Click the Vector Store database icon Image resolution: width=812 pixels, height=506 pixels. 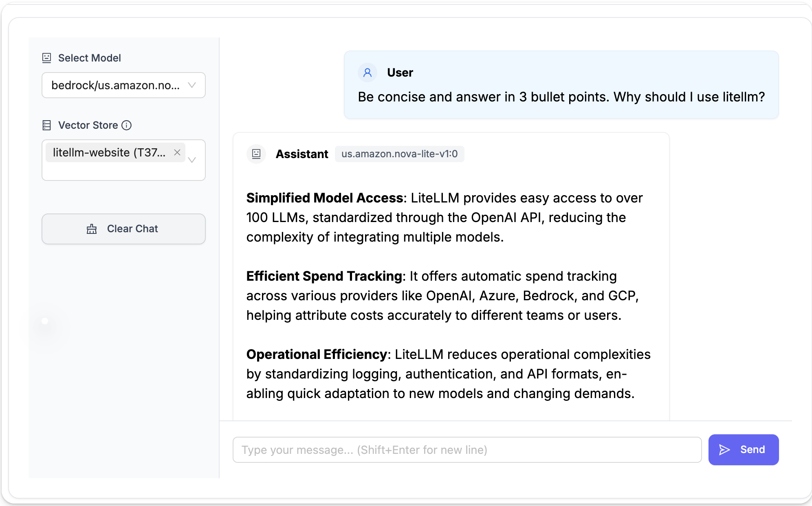point(47,125)
